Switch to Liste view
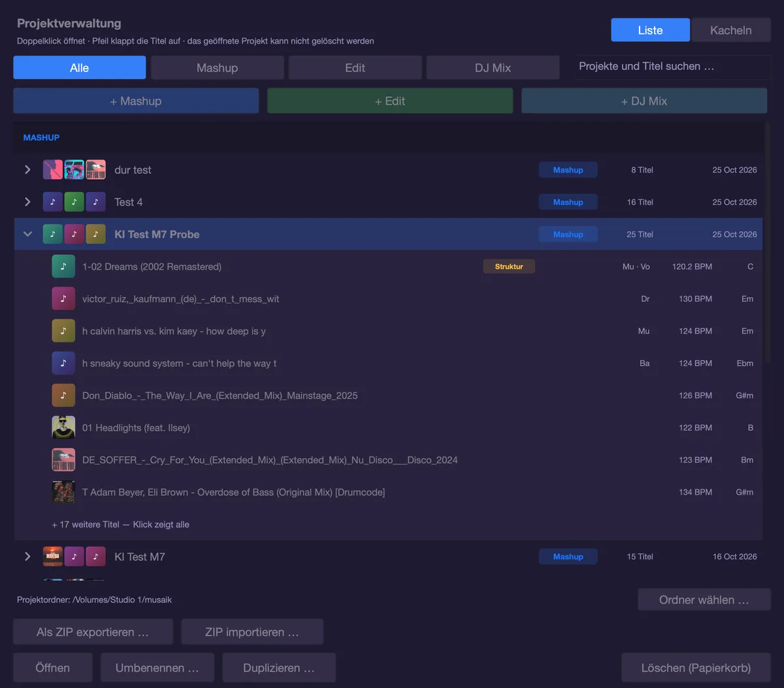This screenshot has height=688, width=784. [650, 30]
